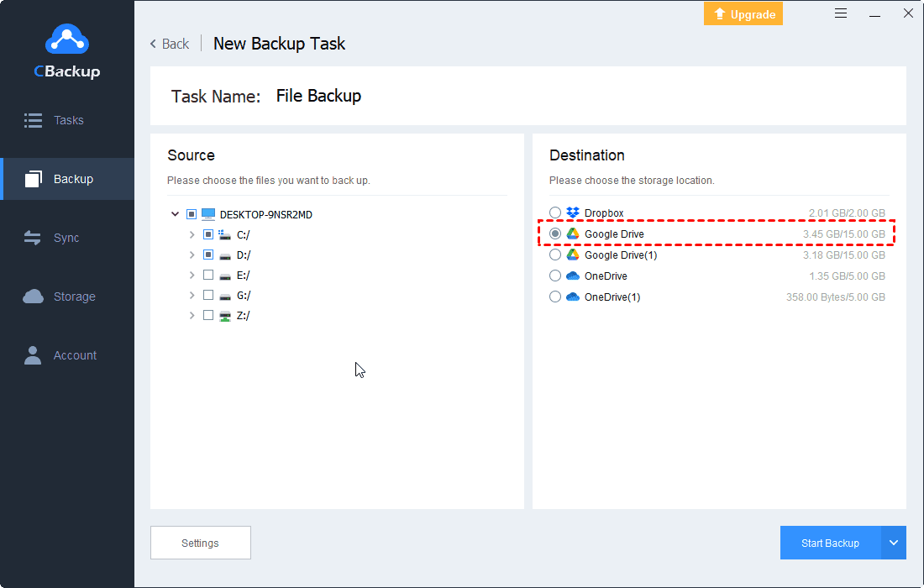Toggle the D:/ drive checkbox
The height and width of the screenshot is (588, 924).
[x=208, y=255]
